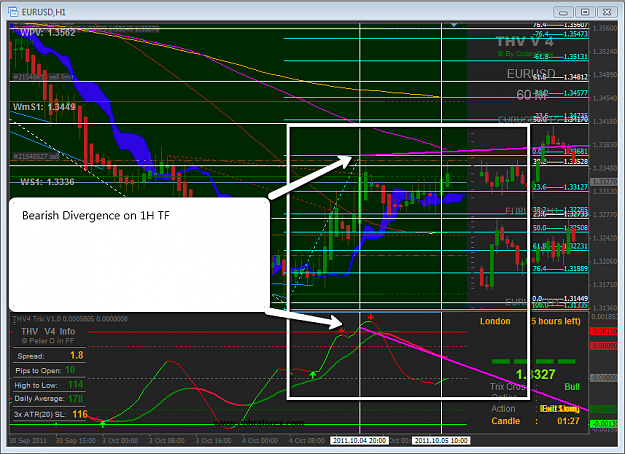Close the EURUSD,H1 chart window
This screenshot has height=454, width=625.
(607, 12)
